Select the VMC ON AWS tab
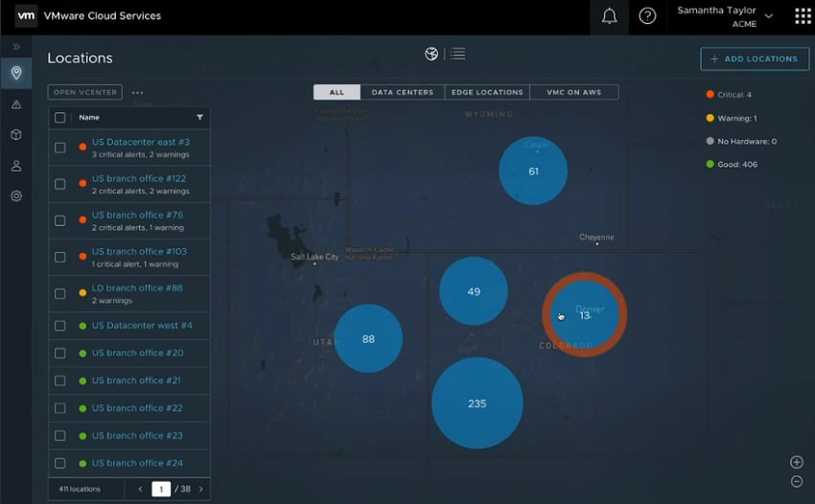This screenshot has height=504, width=815. coord(573,92)
